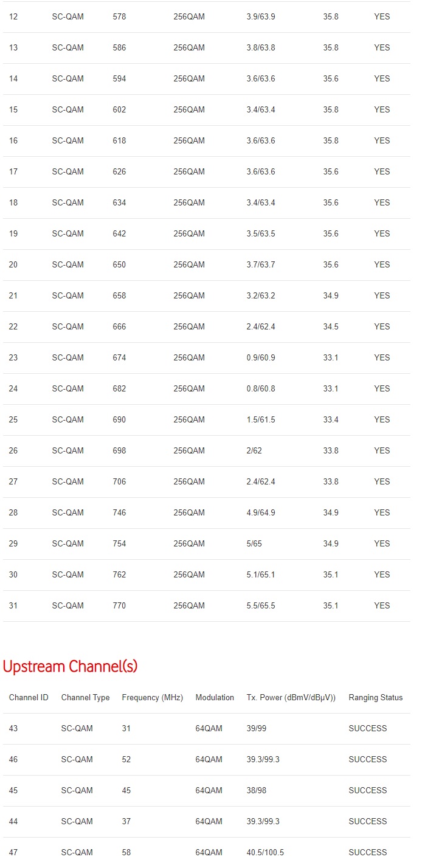Click frequency 618 in channel 16 row
Viewport: 425px width, 868px height.
(x=120, y=140)
